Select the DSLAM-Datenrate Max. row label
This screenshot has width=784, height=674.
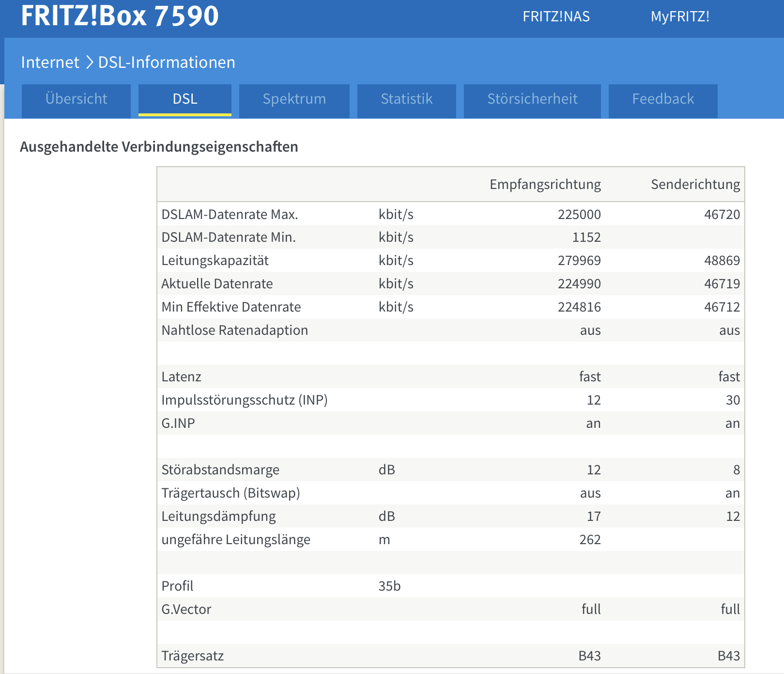(230, 214)
